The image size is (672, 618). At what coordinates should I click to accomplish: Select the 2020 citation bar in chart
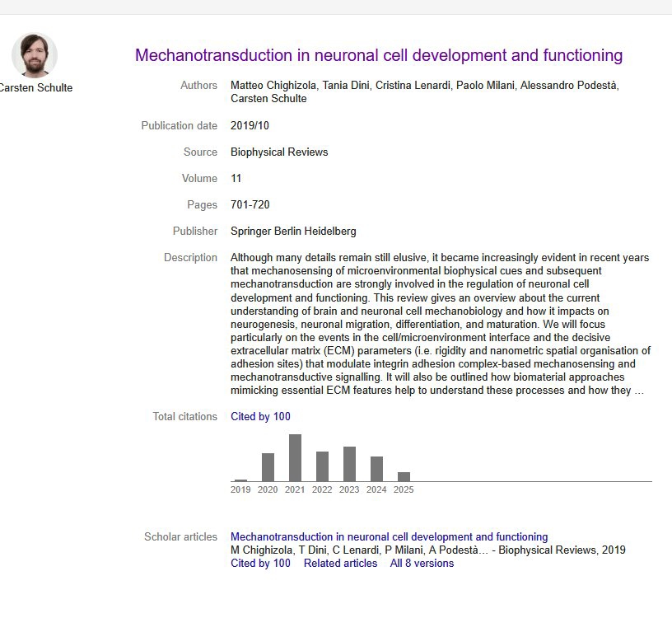268,467
